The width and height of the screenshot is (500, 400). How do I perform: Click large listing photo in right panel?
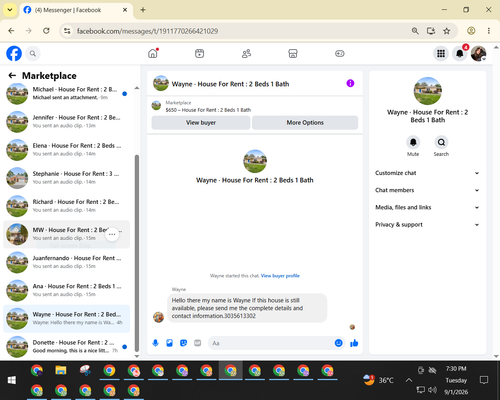pos(427,91)
